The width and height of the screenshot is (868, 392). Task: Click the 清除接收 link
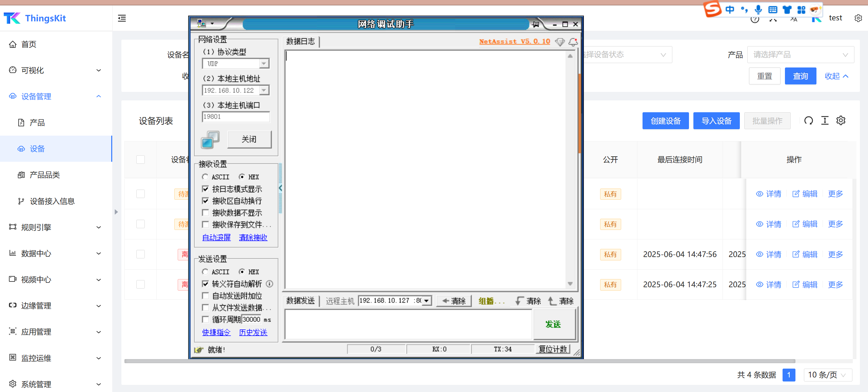[253, 237]
